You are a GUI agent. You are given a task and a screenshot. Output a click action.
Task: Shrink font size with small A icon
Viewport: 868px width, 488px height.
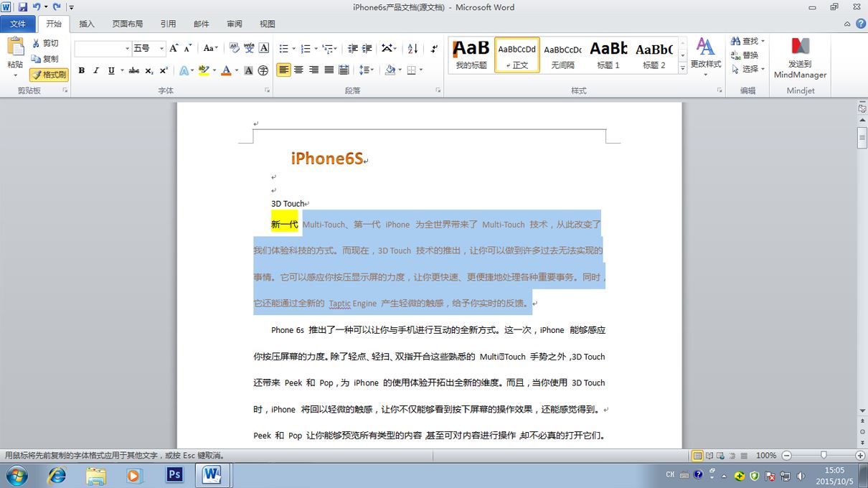188,48
